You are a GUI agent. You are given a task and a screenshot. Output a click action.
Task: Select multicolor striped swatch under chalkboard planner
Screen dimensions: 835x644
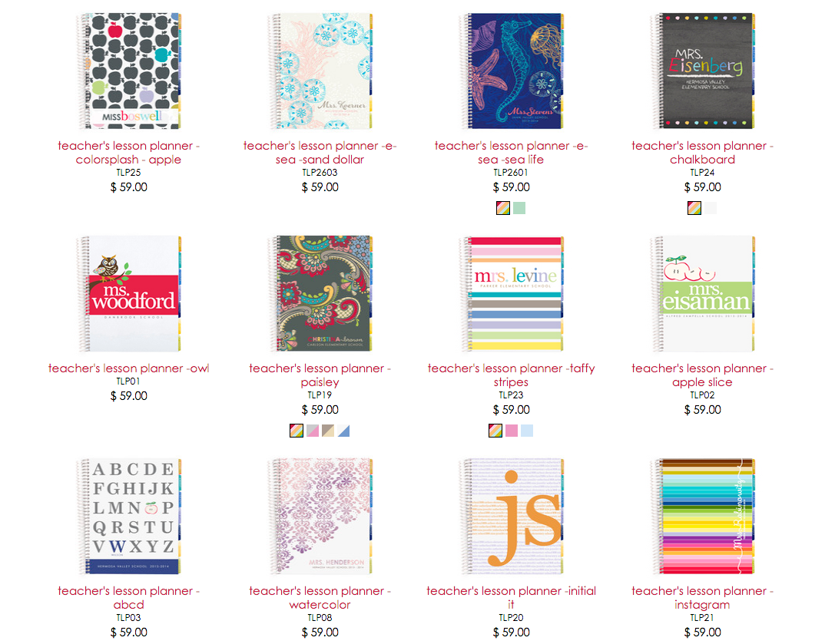tap(694, 208)
